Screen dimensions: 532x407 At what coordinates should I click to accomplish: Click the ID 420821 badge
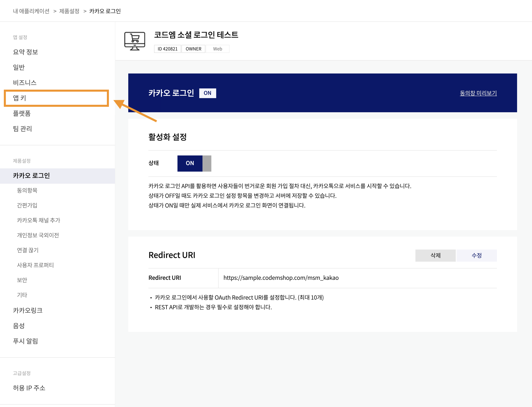tap(168, 49)
